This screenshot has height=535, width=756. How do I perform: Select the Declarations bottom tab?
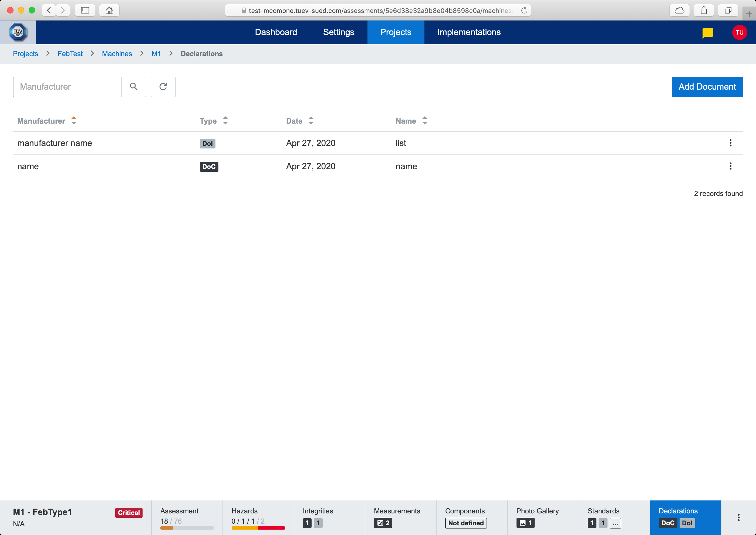coord(685,517)
